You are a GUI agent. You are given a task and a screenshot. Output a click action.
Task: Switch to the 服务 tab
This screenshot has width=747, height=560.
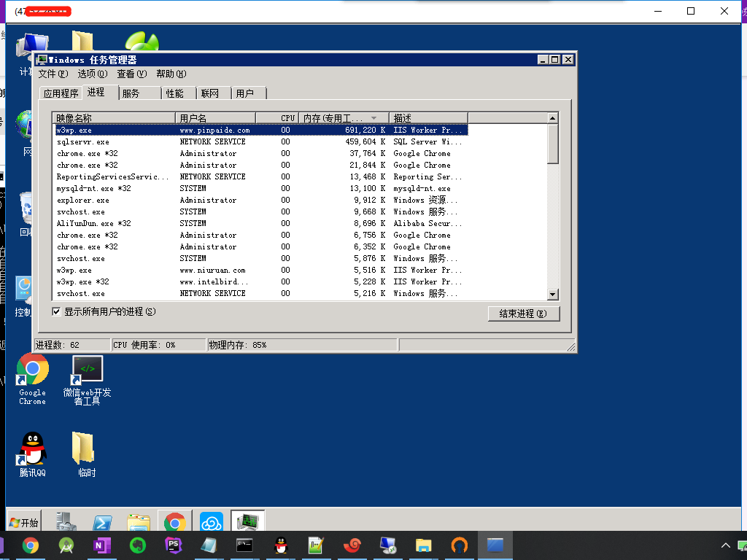coord(131,93)
